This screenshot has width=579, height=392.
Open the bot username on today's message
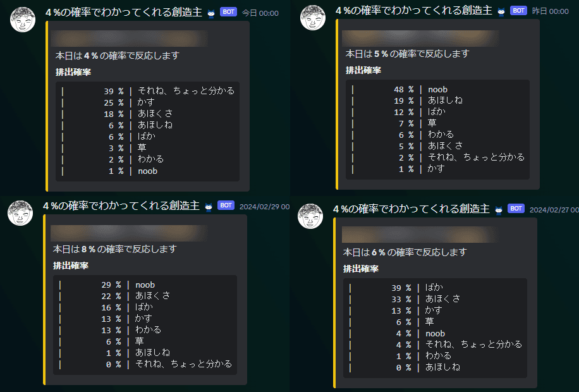coord(123,11)
